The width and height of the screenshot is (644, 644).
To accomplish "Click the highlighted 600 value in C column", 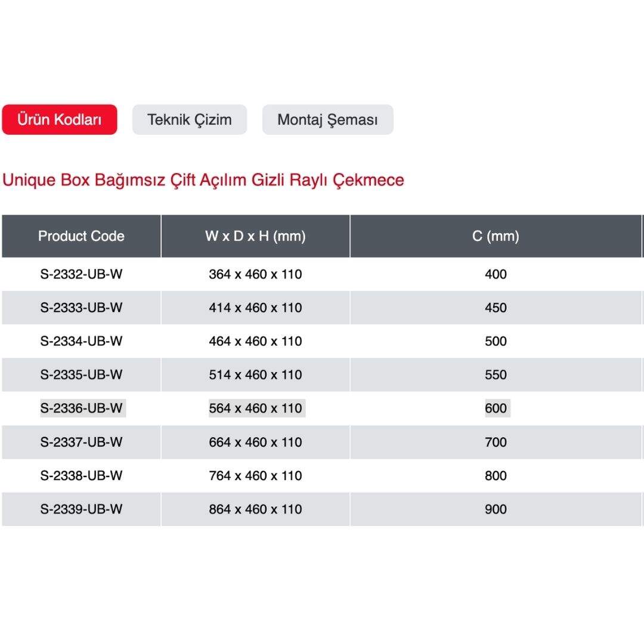I will (x=496, y=408).
